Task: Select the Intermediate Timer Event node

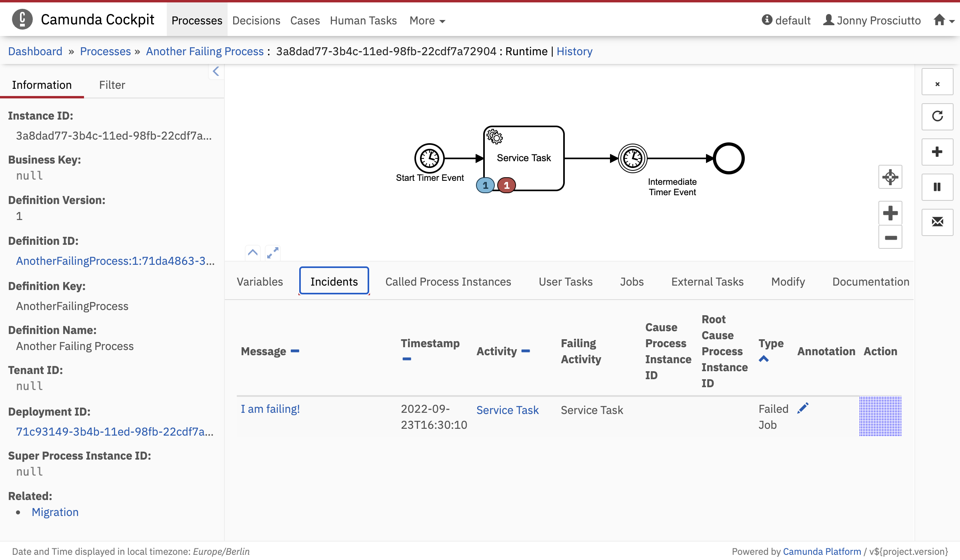Action: 633,158
